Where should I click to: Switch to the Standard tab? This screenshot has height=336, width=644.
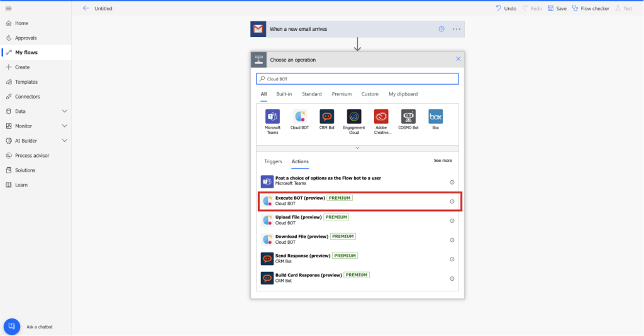pos(312,94)
